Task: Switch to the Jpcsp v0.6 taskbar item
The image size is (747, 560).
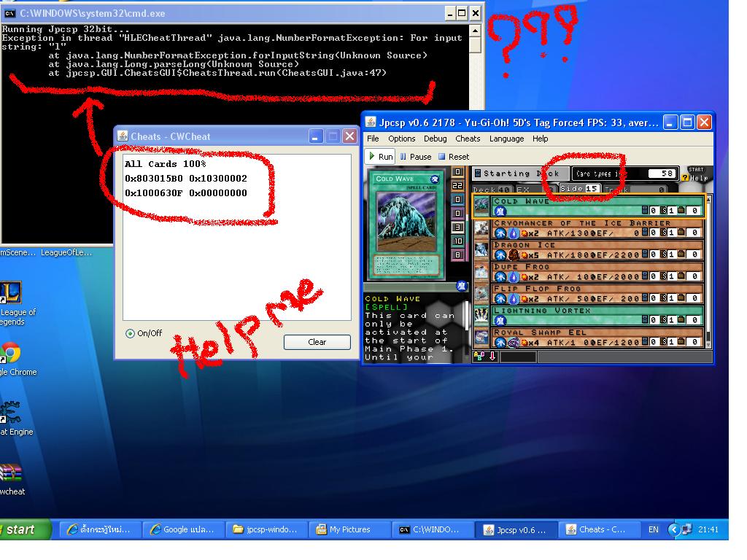Action: click(x=516, y=529)
